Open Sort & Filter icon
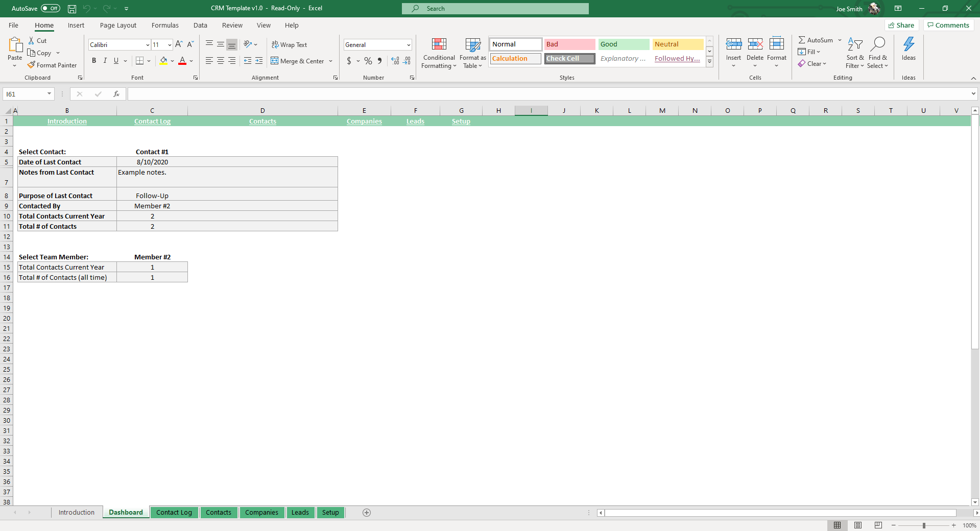The width and height of the screenshot is (980, 531). click(855, 44)
